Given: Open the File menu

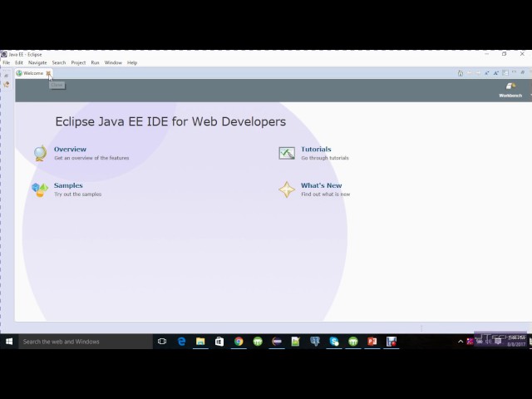Looking at the screenshot, I should (7, 63).
